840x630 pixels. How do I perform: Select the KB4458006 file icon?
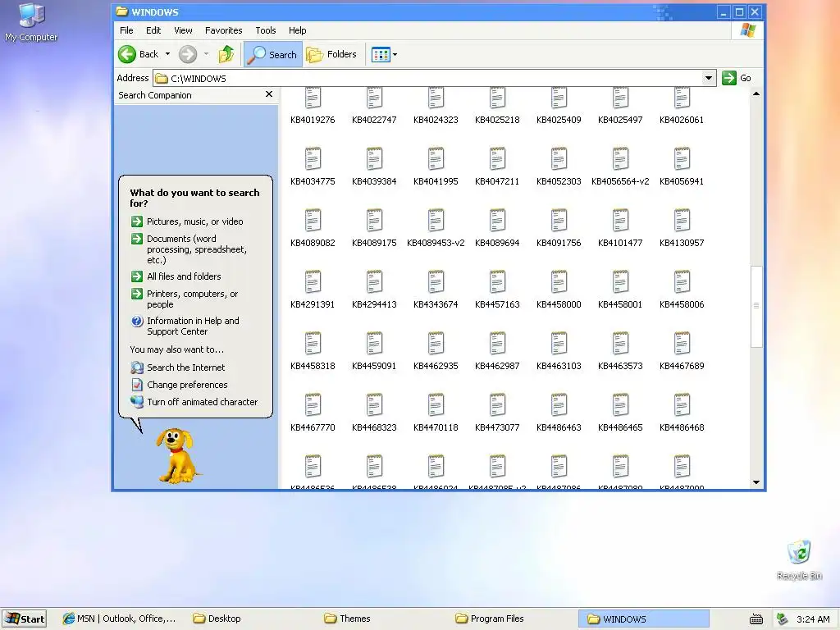(x=682, y=282)
